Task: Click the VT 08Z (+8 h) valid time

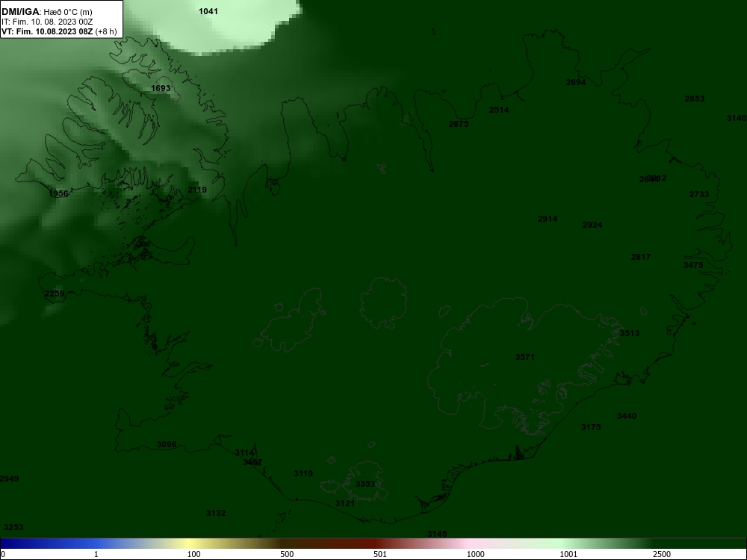Action: [59, 31]
